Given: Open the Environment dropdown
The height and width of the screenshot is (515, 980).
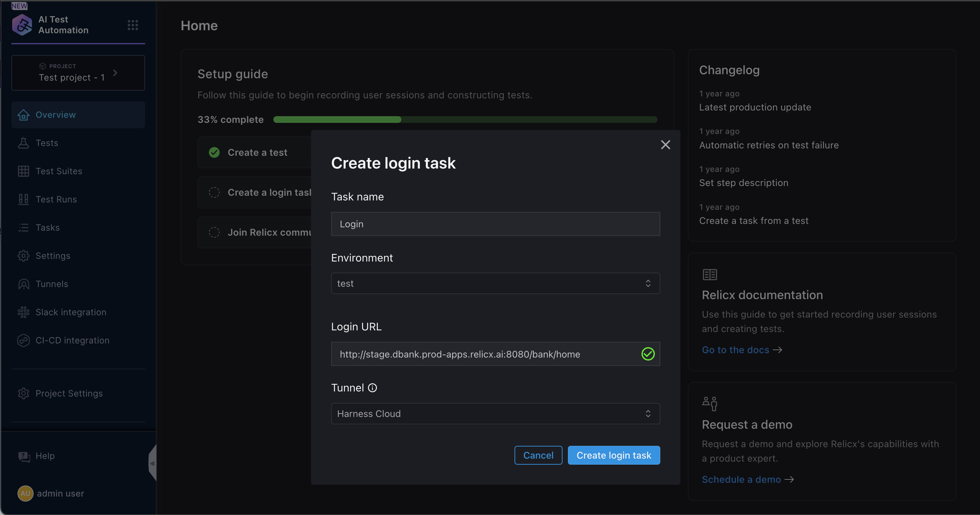Looking at the screenshot, I should click(x=495, y=283).
